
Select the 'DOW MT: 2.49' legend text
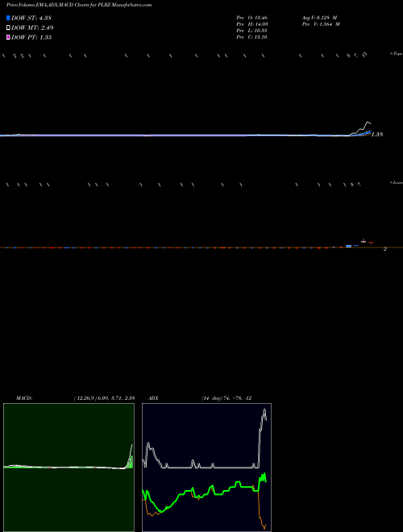pyautogui.click(x=32, y=27)
